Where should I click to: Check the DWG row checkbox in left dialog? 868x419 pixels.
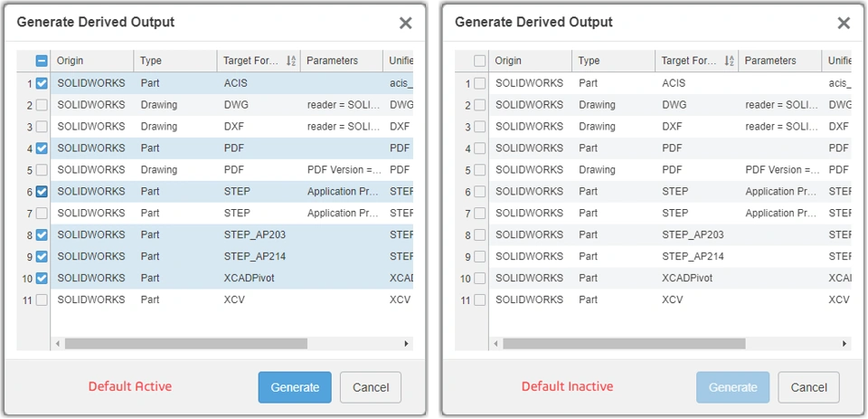coord(42,105)
